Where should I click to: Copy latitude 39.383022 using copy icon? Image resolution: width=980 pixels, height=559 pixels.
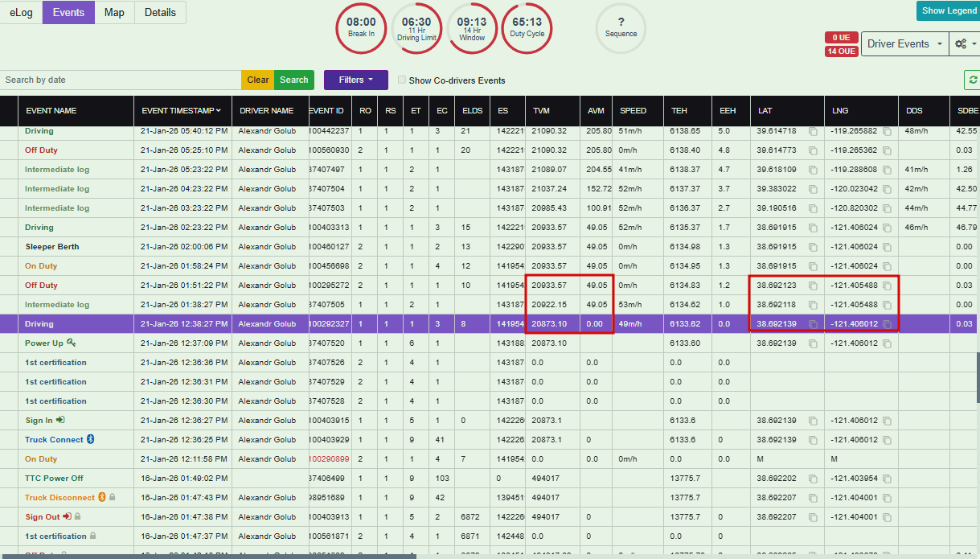(x=814, y=189)
